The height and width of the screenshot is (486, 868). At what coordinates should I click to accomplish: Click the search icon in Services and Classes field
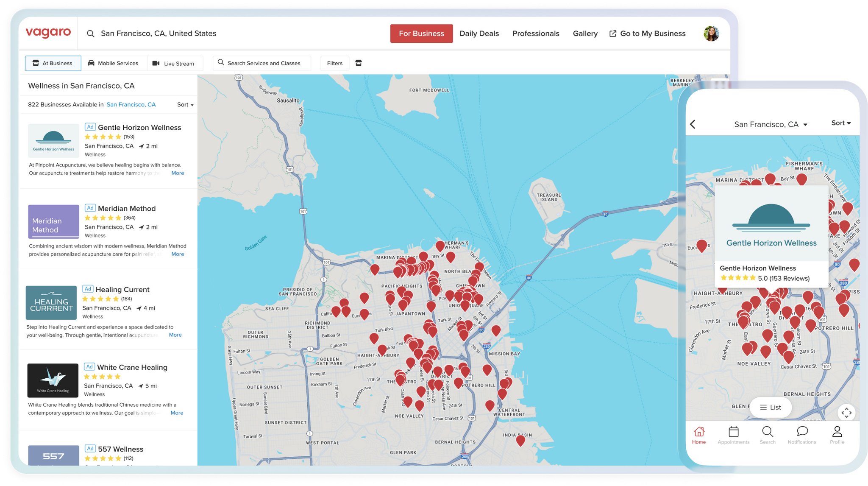coord(221,63)
